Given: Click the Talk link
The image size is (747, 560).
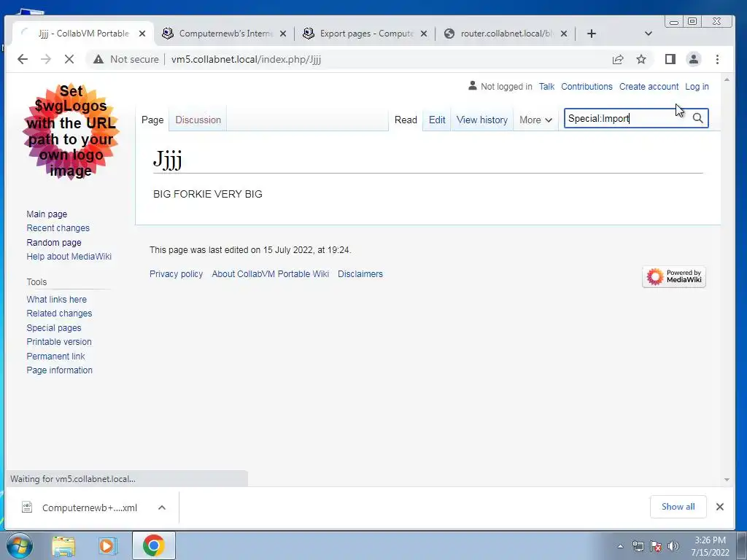Looking at the screenshot, I should (546, 87).
